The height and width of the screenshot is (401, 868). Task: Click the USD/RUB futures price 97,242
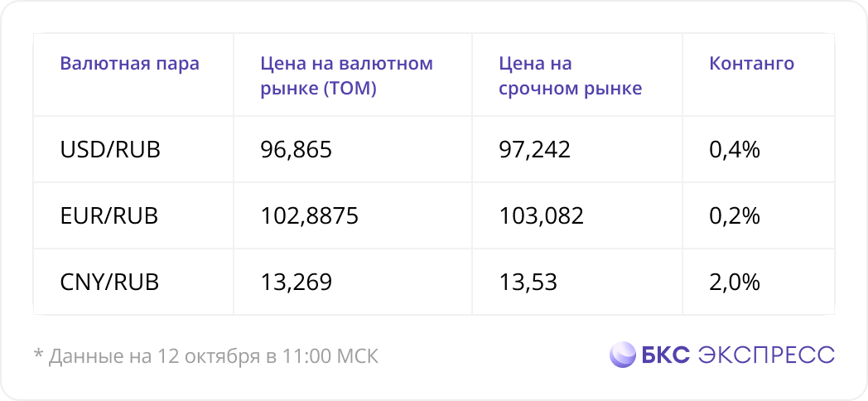click(535, 149)
